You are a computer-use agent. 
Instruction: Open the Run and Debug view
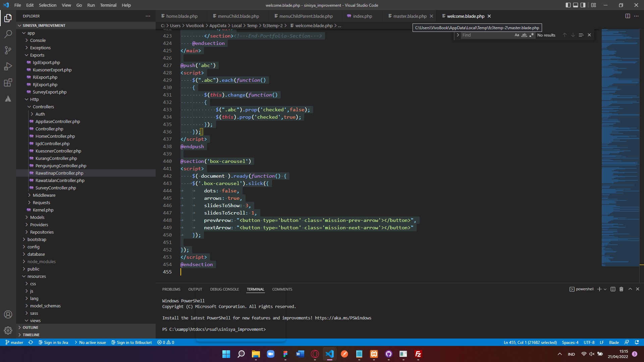[x=8, y=66]
